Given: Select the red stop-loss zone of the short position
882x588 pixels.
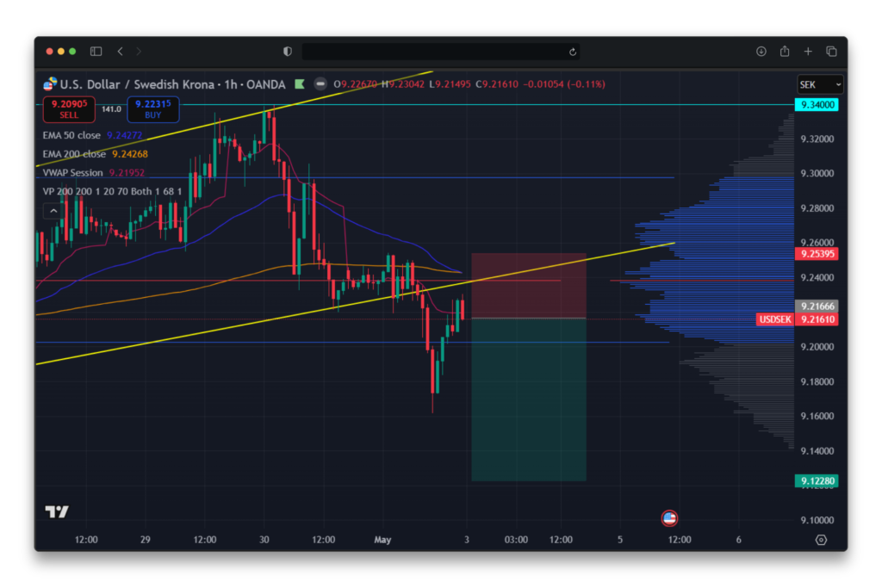Looking at the screenshot, I should pos(529,286).
